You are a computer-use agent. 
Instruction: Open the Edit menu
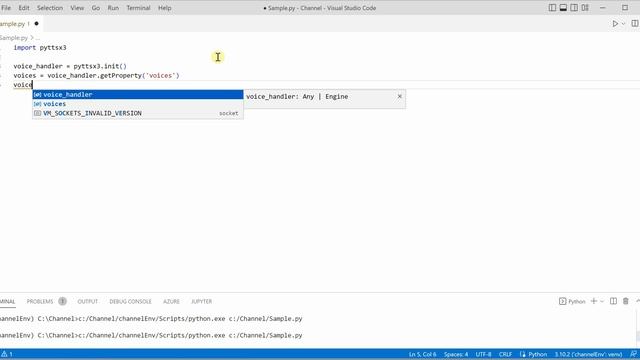[24, 8]
